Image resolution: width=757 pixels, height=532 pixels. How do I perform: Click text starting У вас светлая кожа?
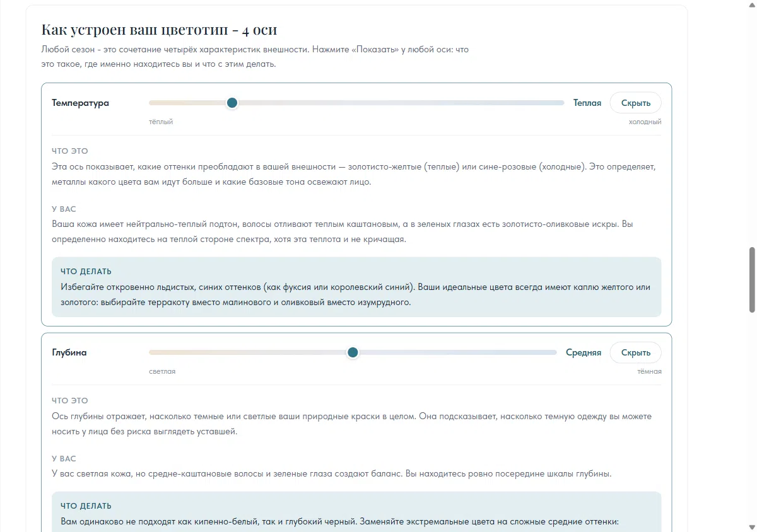pyautogui.click(x=332, y=473)
